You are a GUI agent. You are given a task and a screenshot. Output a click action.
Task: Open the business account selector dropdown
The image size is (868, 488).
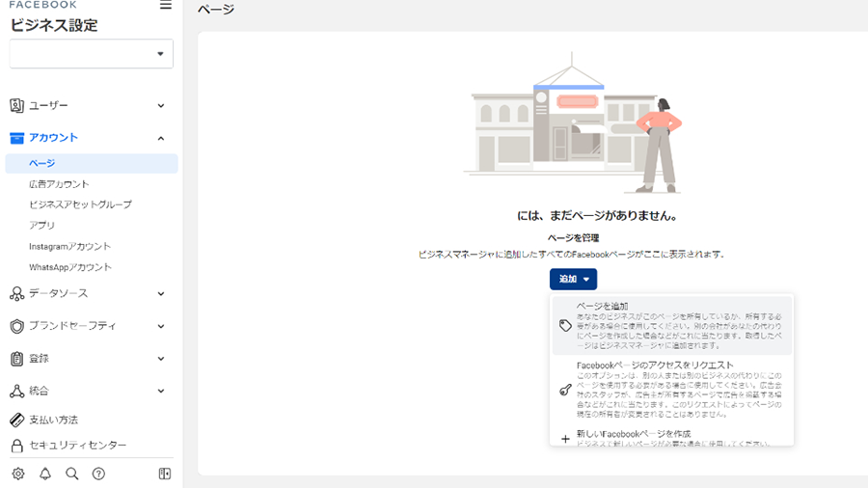(x=92, y=54)
